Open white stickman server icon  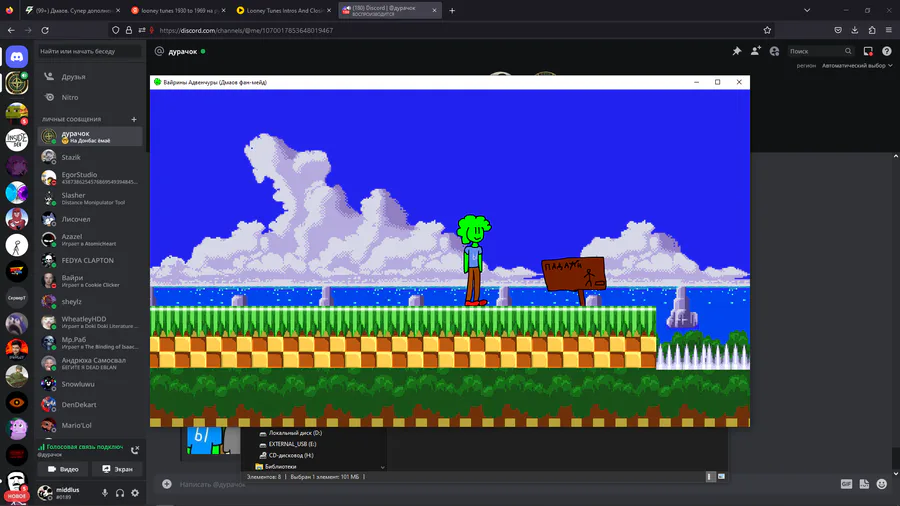(17, 245)
